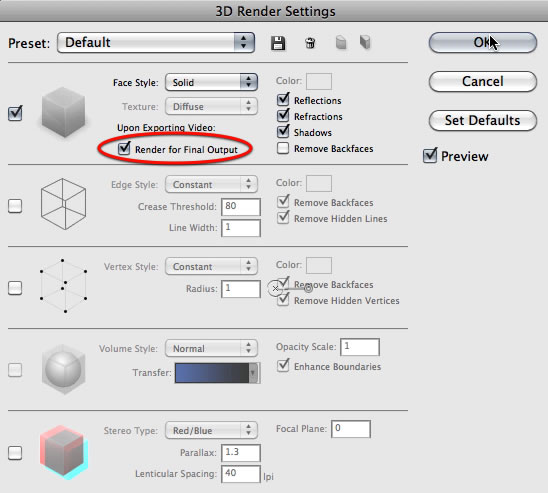548x493 pixels.
Task: Open the Face Style dropdown
Action: pos(211,82)
